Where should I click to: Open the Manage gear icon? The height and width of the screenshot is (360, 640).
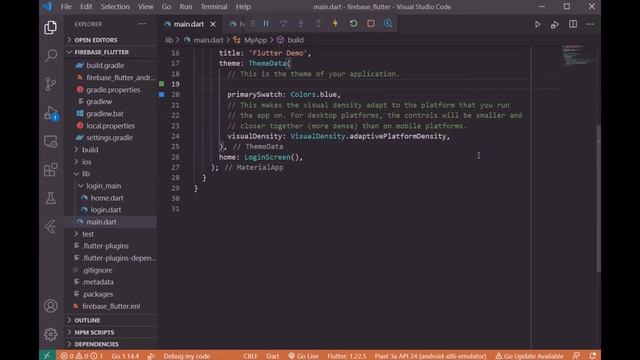coord(51,335)
